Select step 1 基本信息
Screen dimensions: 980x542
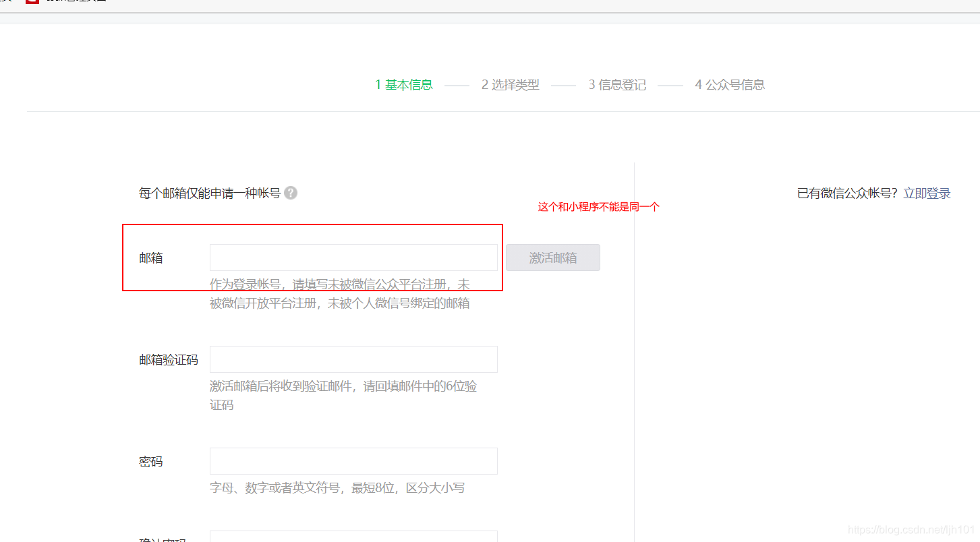404,85
